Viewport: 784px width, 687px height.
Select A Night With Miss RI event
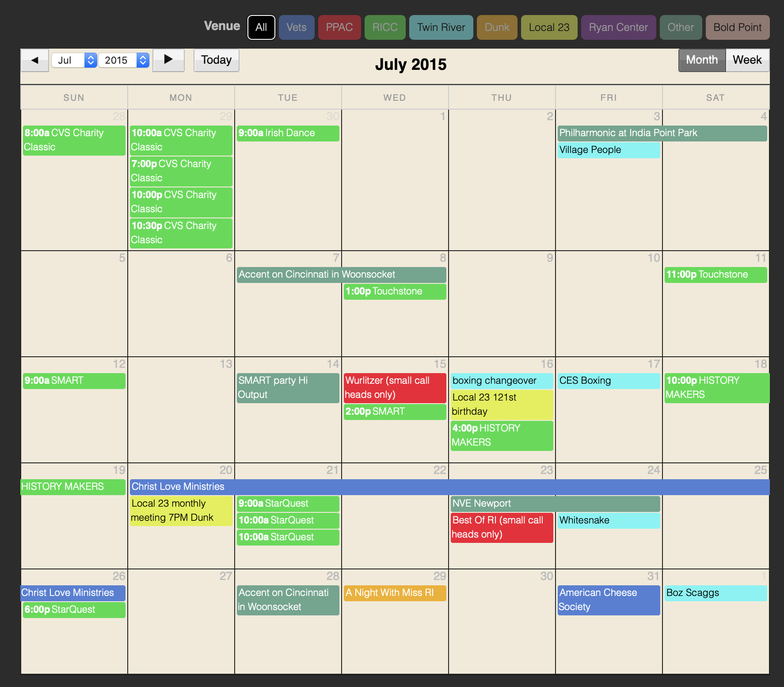[395, 593]
